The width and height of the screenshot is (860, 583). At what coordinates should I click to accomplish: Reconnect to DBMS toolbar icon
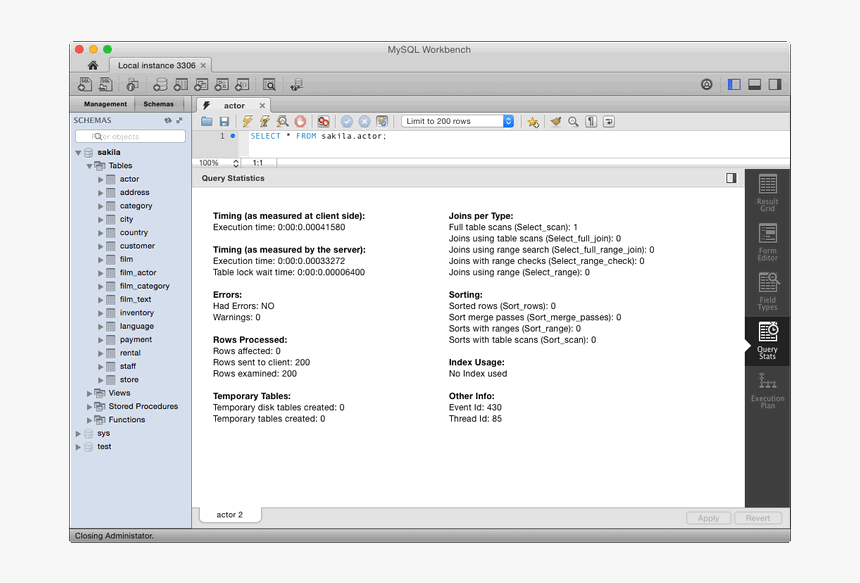[x=296, y=84]
